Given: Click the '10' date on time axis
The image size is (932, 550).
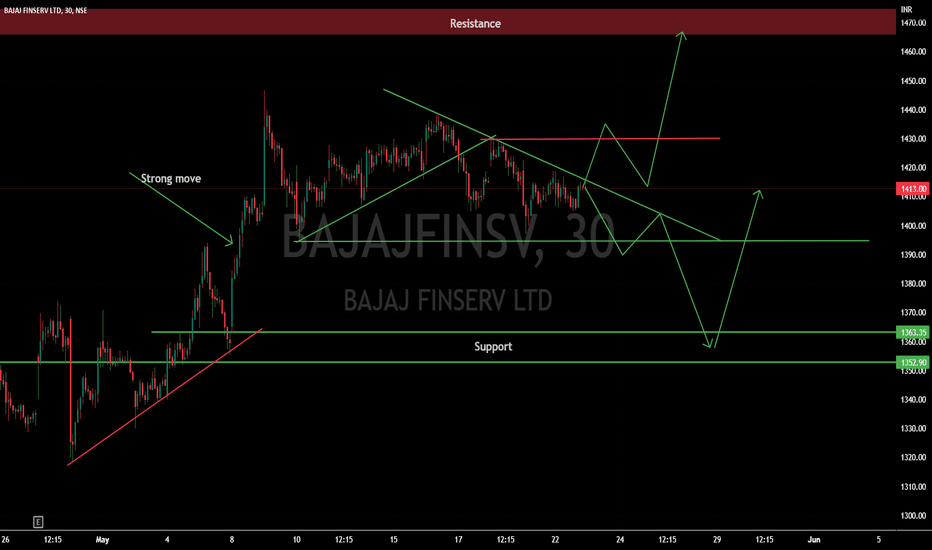Looking at the screenshot, I should pos(297,540).
